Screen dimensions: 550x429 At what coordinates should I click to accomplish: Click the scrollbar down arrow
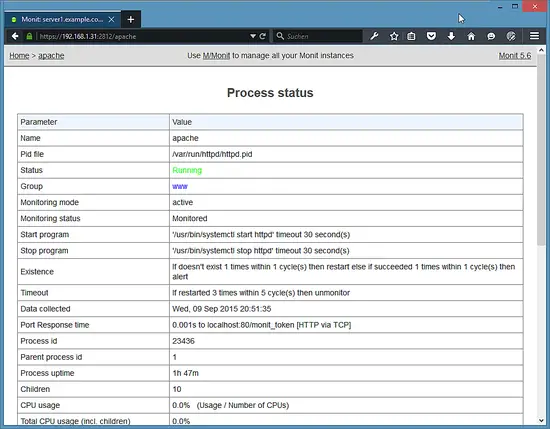coord(541,420)
